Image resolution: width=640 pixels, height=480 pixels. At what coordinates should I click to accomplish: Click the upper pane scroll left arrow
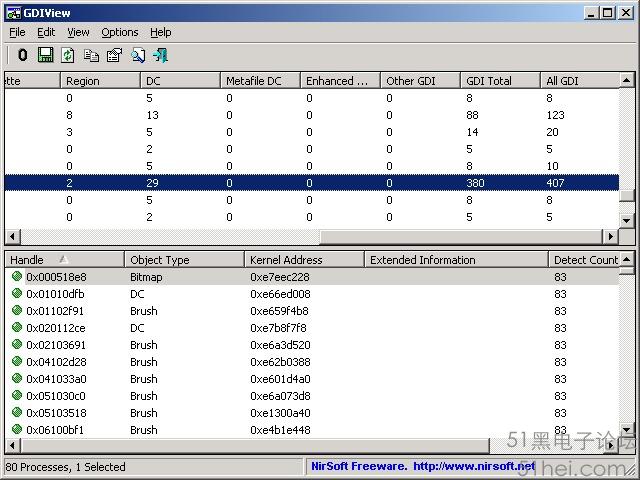coord(13,236)
